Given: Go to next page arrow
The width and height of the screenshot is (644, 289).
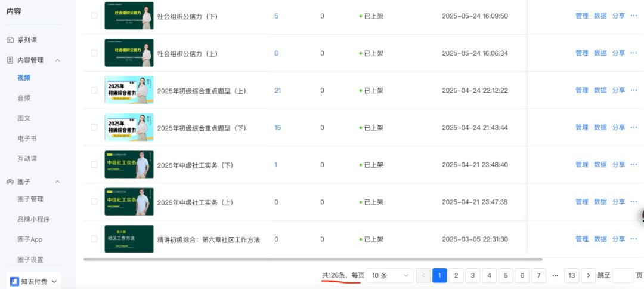Looking at the screenshot, I should click(588, 275).
